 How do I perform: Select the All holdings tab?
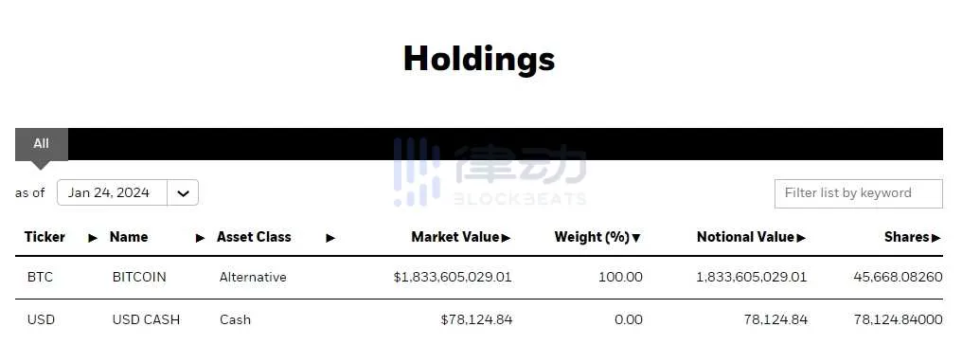(42, 144)
